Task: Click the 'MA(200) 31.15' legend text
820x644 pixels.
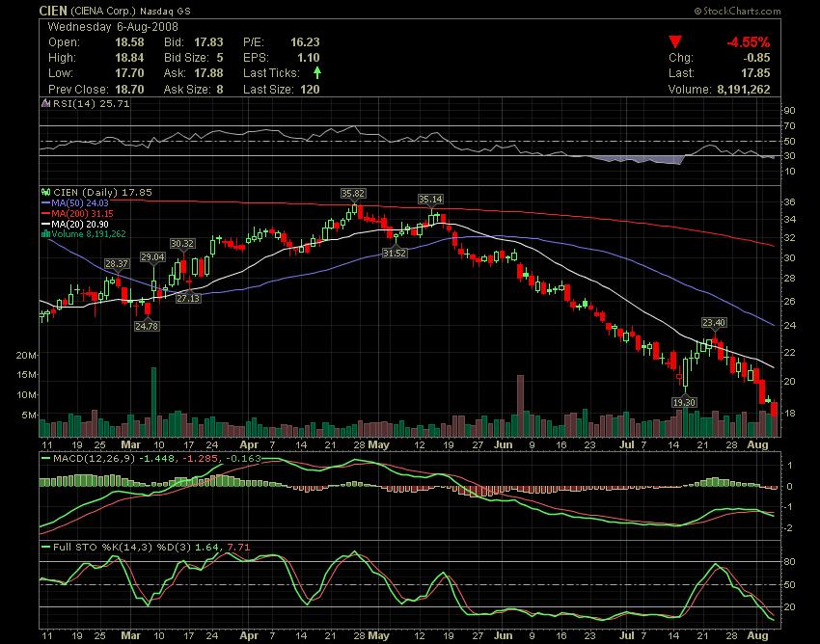Action: [x=82, y=213]
